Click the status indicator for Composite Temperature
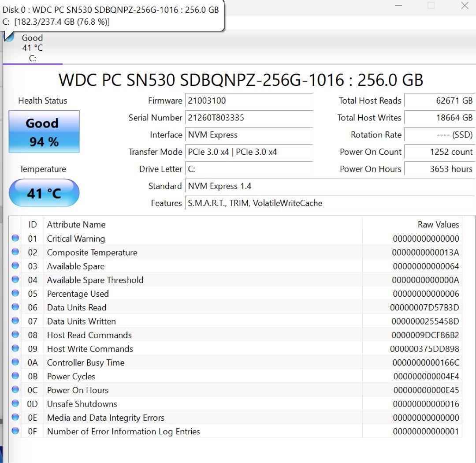The image size is (476, 463). point(15,252)
